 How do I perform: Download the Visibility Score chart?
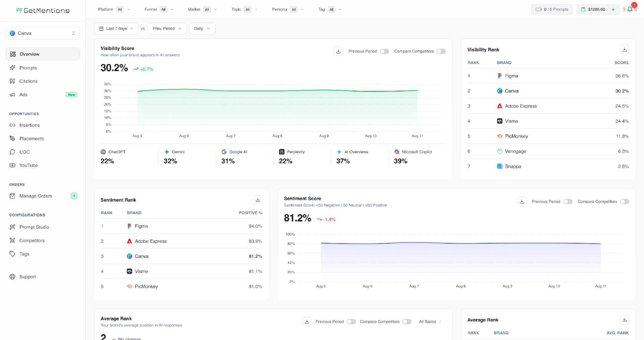pyautogui.click(x=338, y=51)
